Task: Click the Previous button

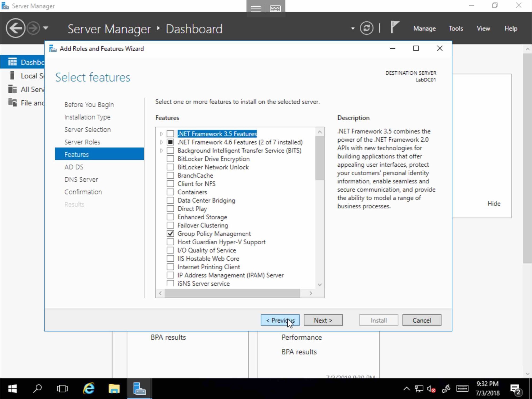Action: click(x=280, y=320)
